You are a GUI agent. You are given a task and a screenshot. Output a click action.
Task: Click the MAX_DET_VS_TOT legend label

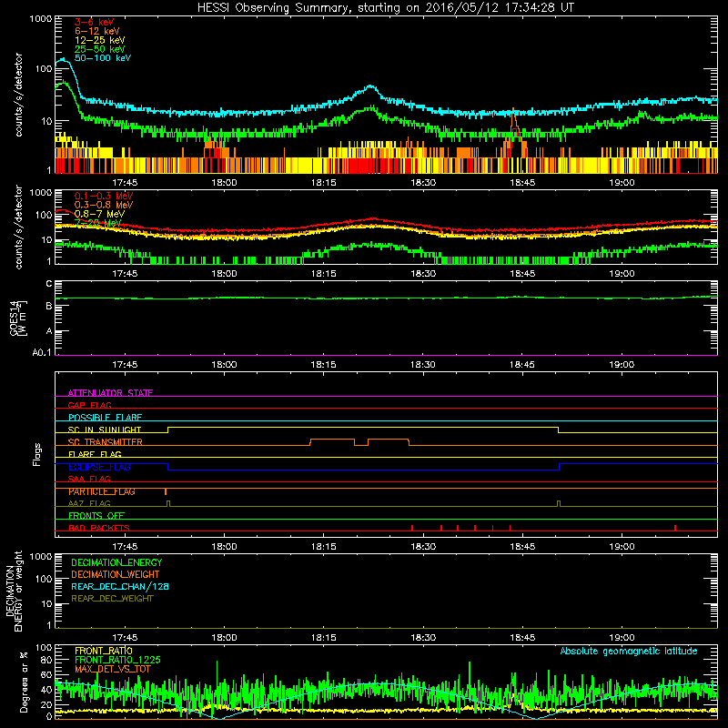[x=113, y=669]
